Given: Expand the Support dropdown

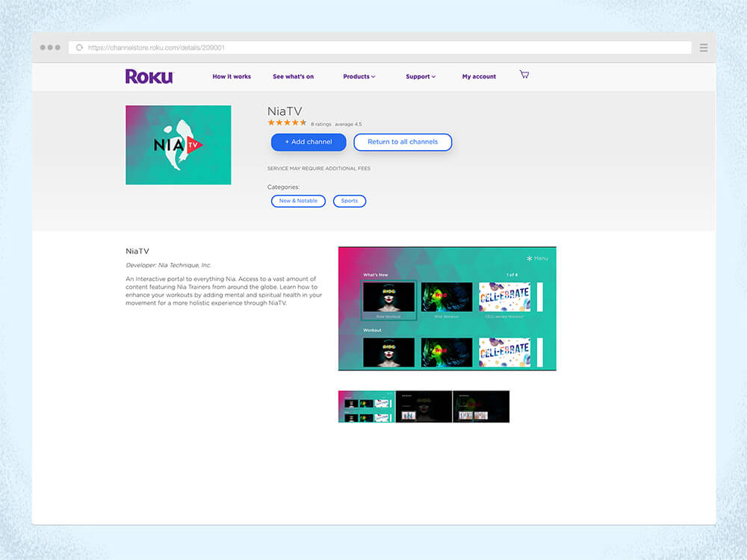Looking at the screenshot, I should tap(421, 76).
